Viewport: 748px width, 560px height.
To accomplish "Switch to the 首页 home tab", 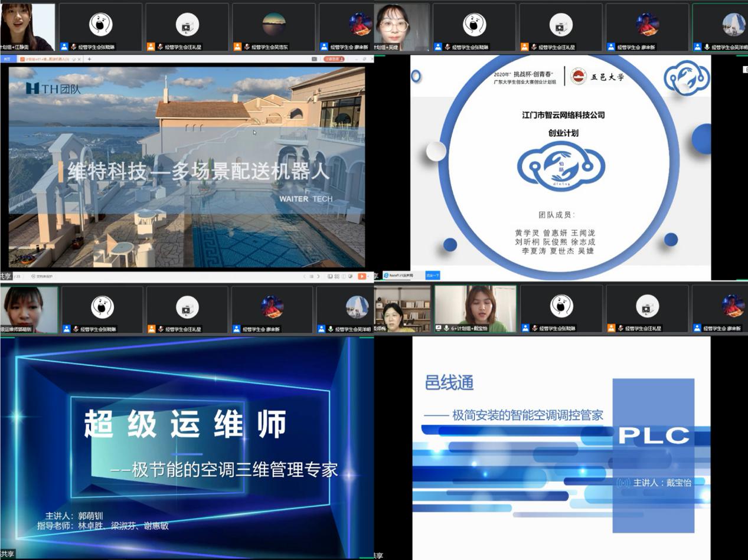I will [x=7, y=59].
